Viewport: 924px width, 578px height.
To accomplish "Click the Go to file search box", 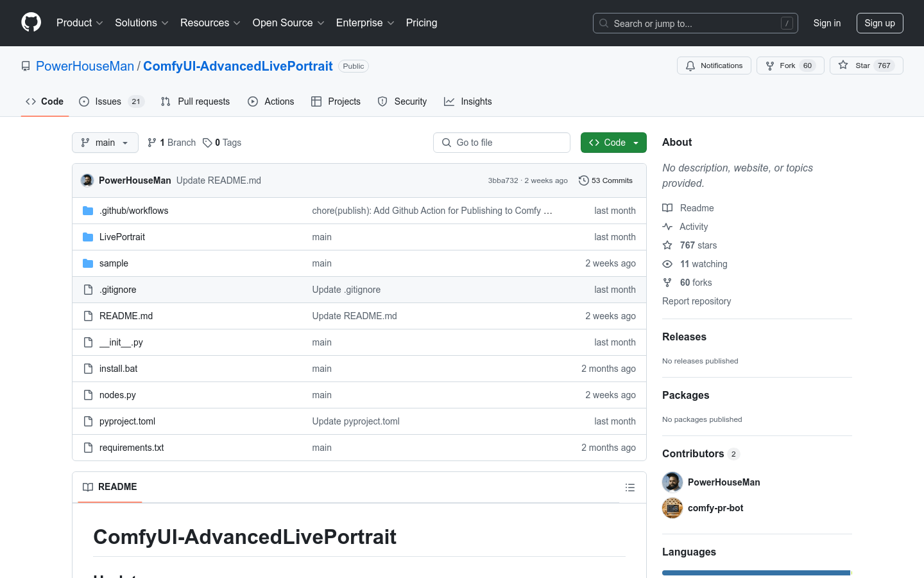I will coord(502,143).
